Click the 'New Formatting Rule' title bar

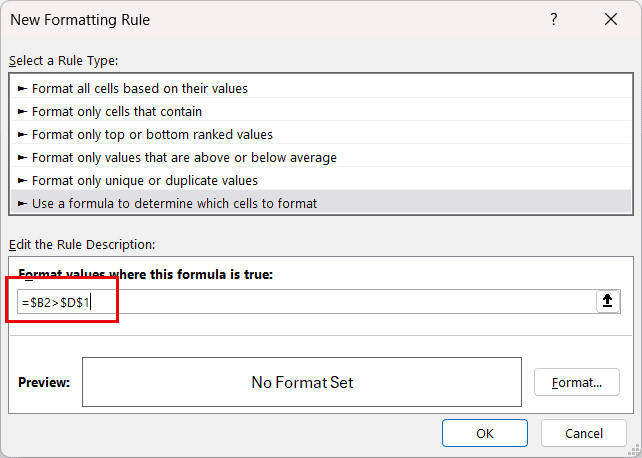250,20
